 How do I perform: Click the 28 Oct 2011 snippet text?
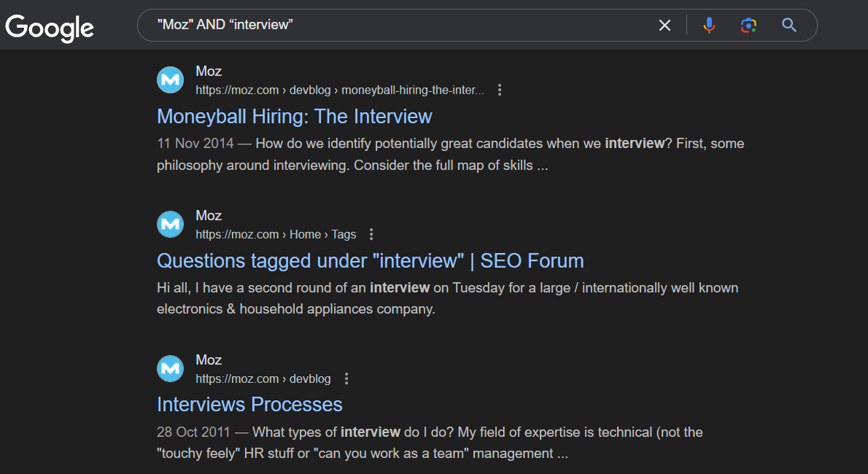point(430,443)
